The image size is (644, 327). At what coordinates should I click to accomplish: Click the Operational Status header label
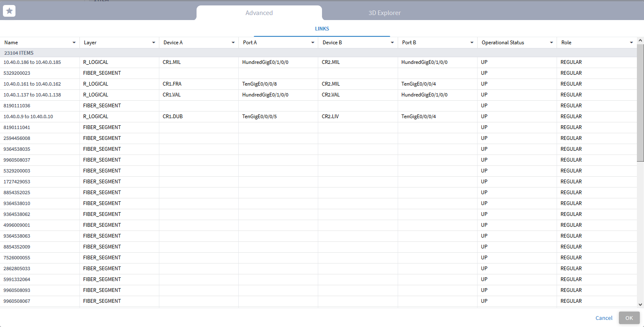503,43
